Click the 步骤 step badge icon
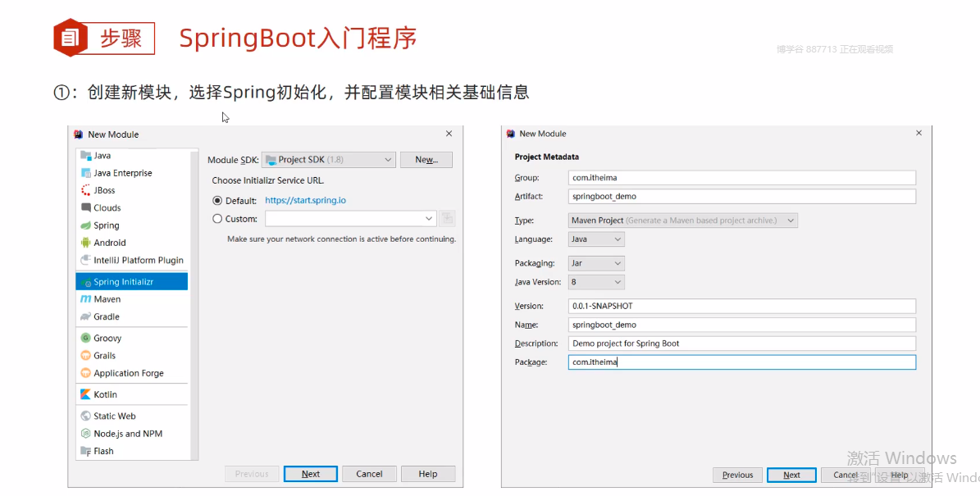The height and width of the screenshot is (496, 980). click(70, 38)
